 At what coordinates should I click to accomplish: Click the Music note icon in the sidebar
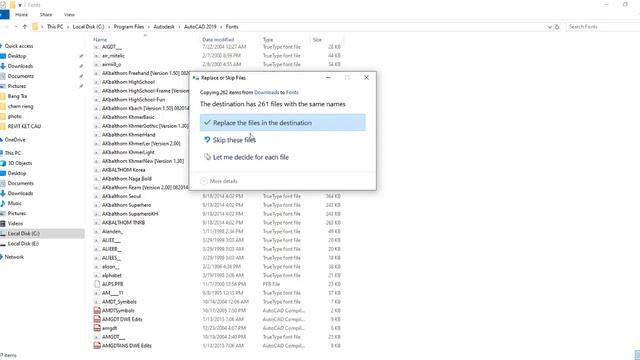(3, 203)
